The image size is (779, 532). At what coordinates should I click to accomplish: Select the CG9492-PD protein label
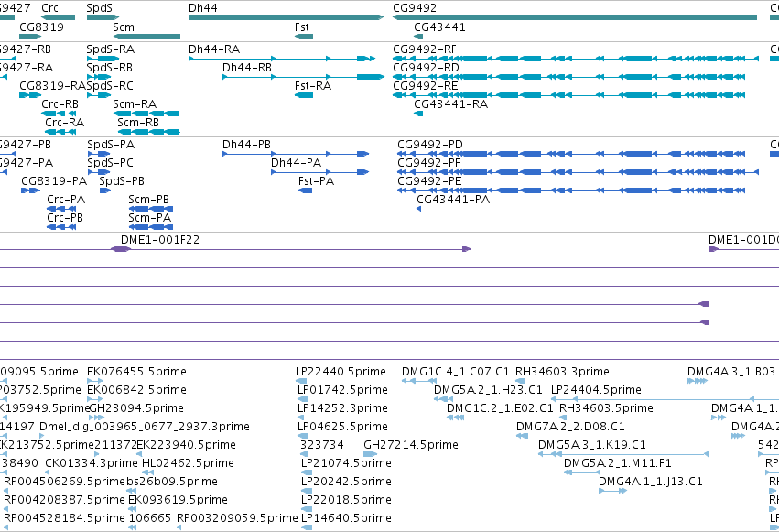point(429,145)
